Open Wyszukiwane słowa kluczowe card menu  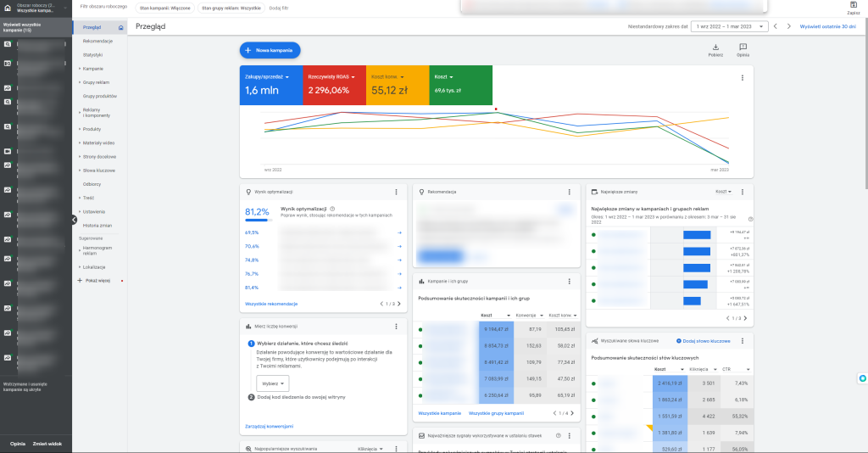pos(743,341)
